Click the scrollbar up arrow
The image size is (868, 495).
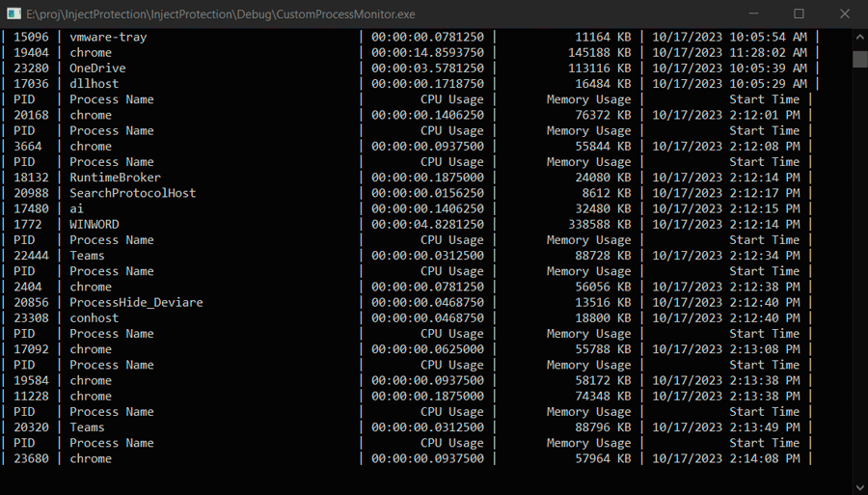[x=859, y=37]
